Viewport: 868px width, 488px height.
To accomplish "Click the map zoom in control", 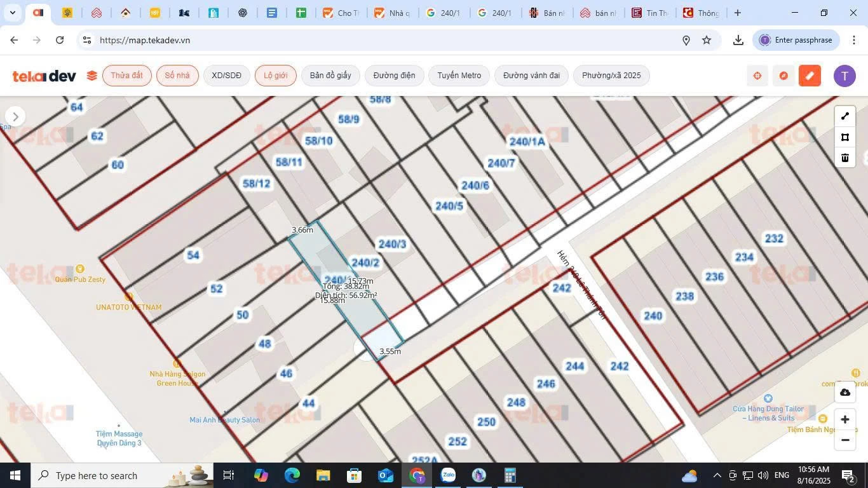I will coord(845,419).
